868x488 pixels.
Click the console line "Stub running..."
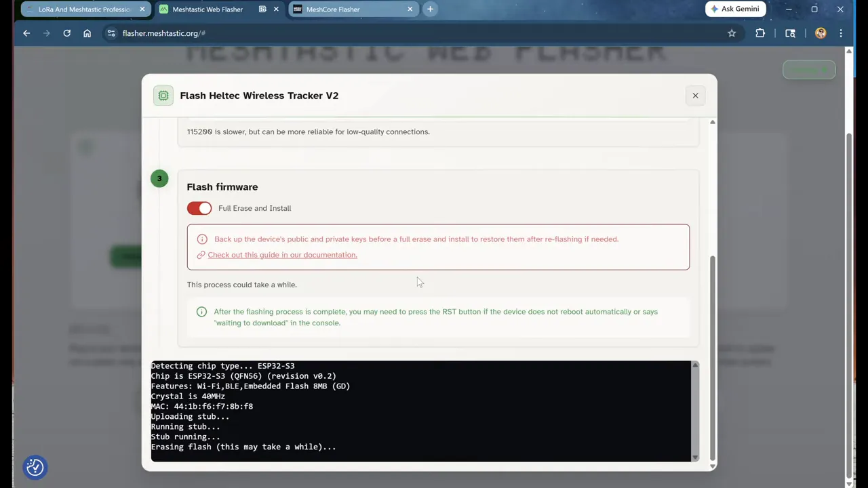(x=185, y=437)
